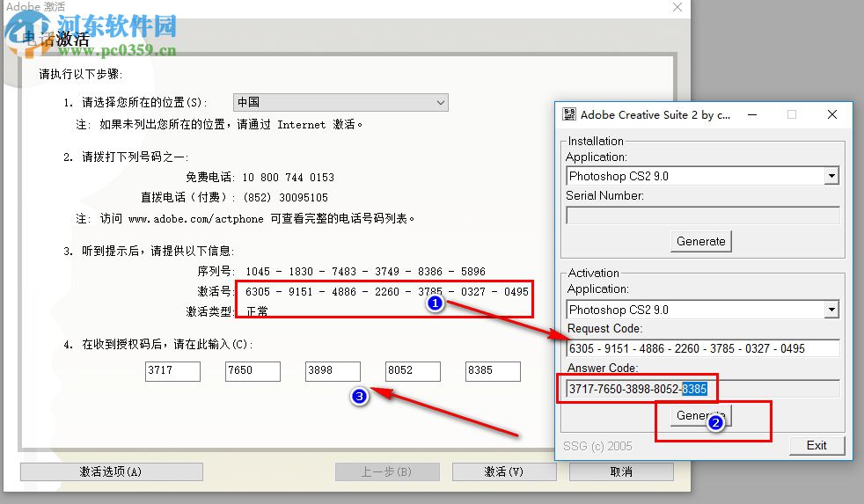Click the SSG (c) 2005 text
The image size is (864, 504).
[597, 446]
